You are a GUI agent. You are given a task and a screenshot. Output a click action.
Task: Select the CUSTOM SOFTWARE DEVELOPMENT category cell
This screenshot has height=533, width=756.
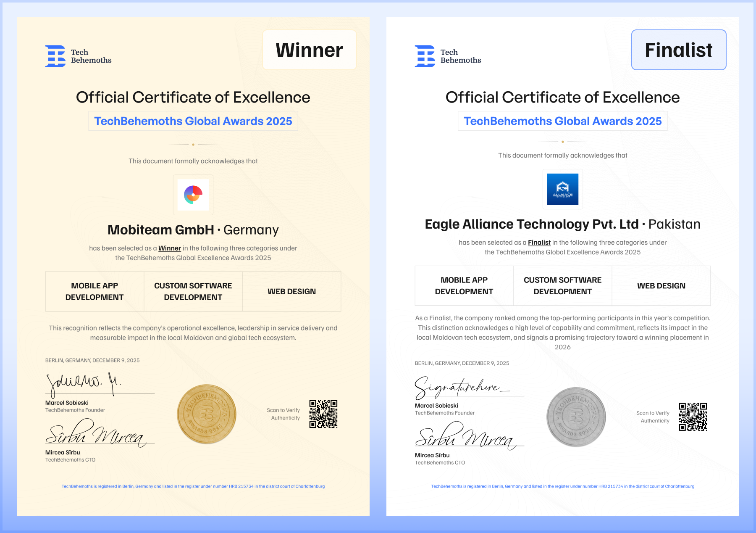tap(193, 291)
